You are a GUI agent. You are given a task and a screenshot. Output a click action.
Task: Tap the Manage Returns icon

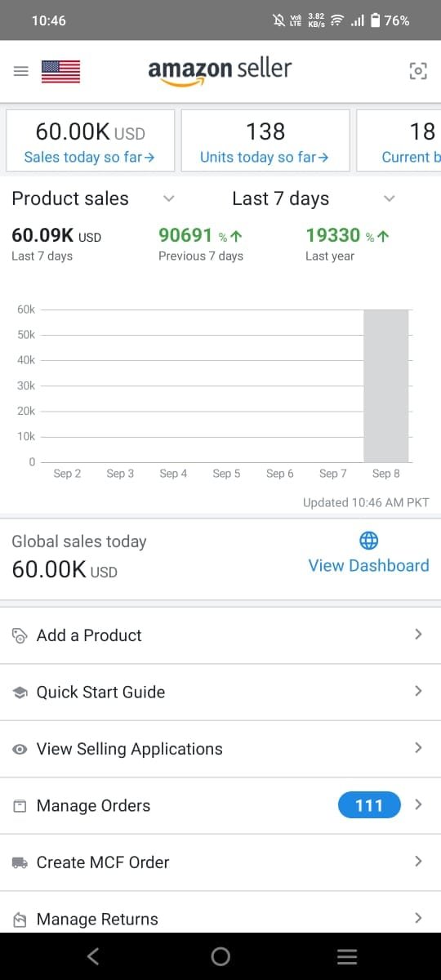20,920
